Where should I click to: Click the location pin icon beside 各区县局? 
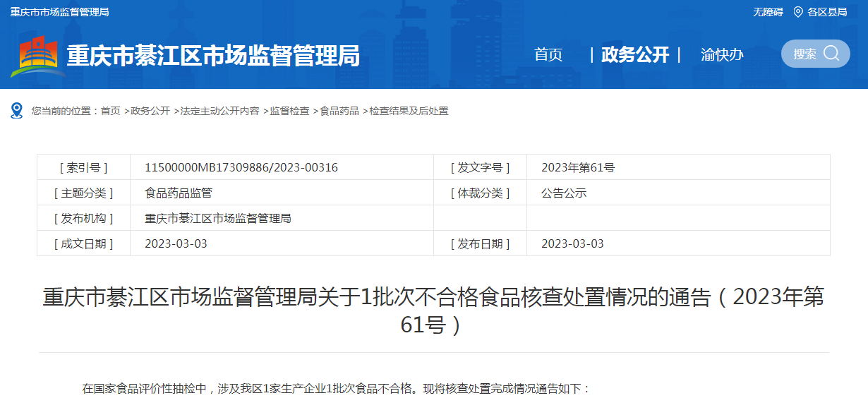(x=798, y=12)
